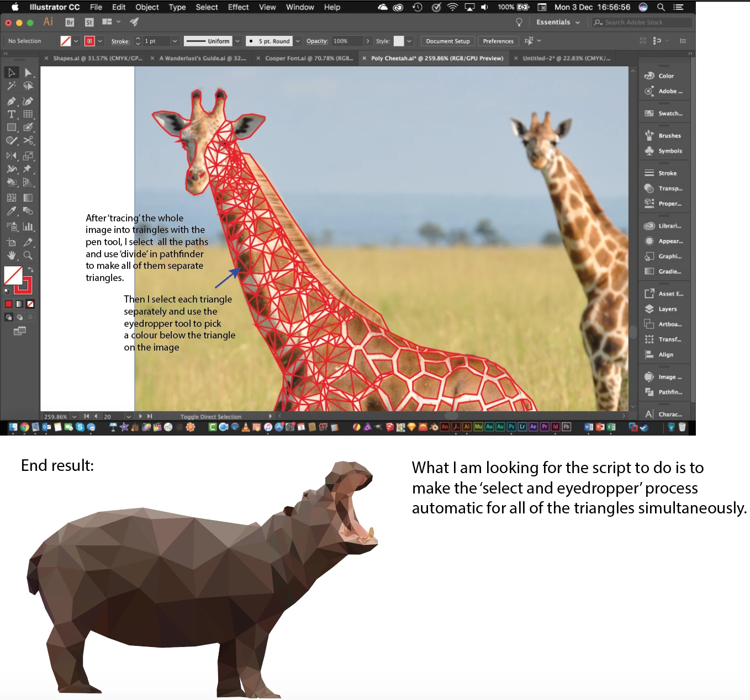Viewport: 750px width, 700px height.
Task: Open the Object menu
Action: coord(147,7)
